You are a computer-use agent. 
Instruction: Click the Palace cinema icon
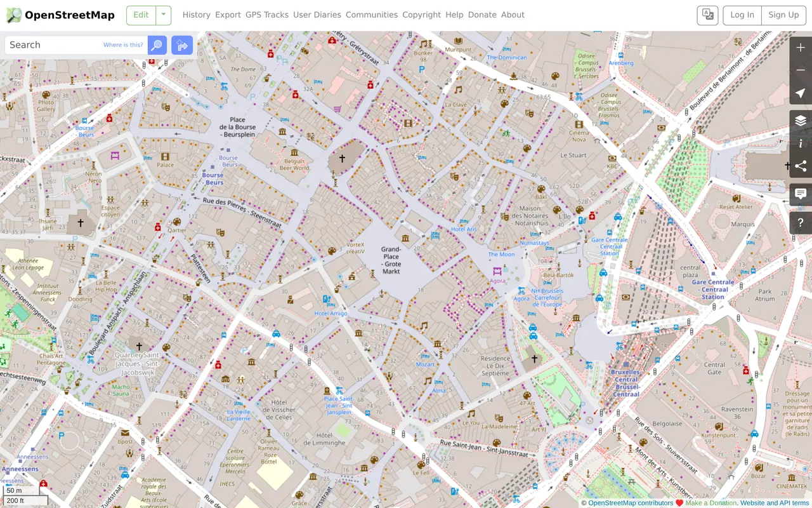[165, 156]
